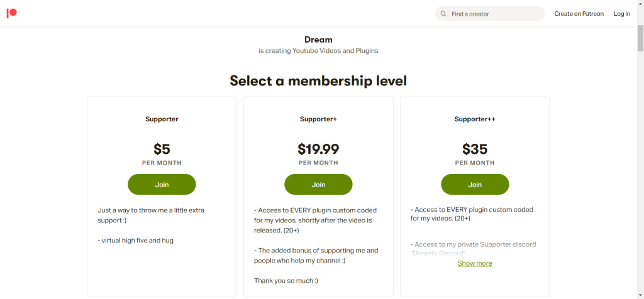This screenshot has width=644, height=299.
Task: Join the $5 Supporter tier
Action: [x=162, y=185]
